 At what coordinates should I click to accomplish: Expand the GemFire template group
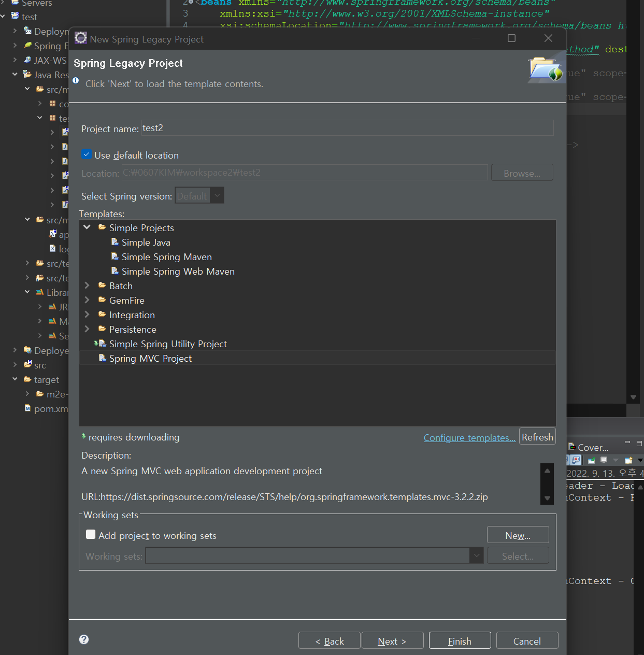[x=87, y=300]
